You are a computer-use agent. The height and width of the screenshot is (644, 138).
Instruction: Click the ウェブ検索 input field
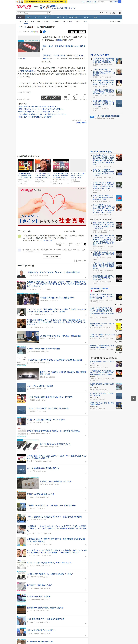(x=103, y=2)
